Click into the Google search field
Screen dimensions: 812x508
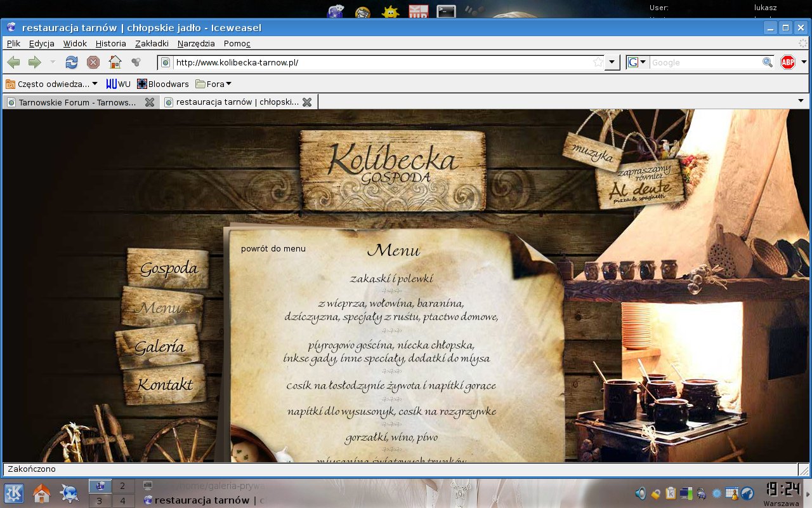coord(704,62)
